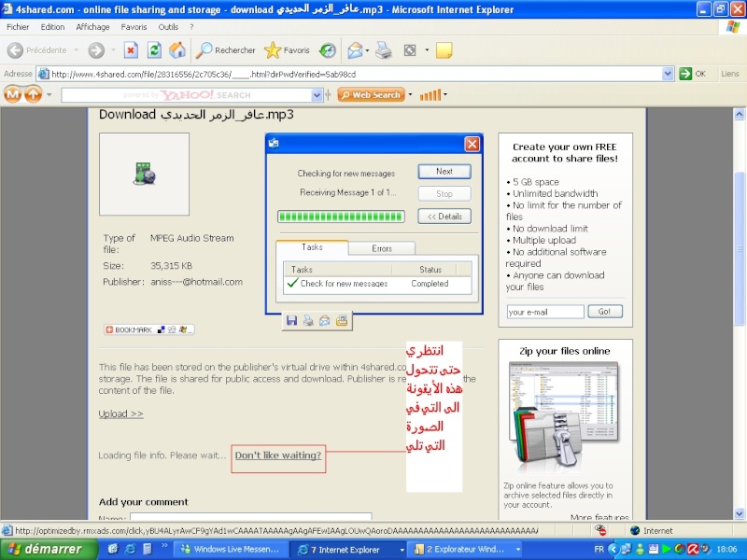Image resolution: width=747 pixels, height=560 pixels.
Task: Click the Stop loading page icon
Action: pyautogui.click(x=131, y=50)
